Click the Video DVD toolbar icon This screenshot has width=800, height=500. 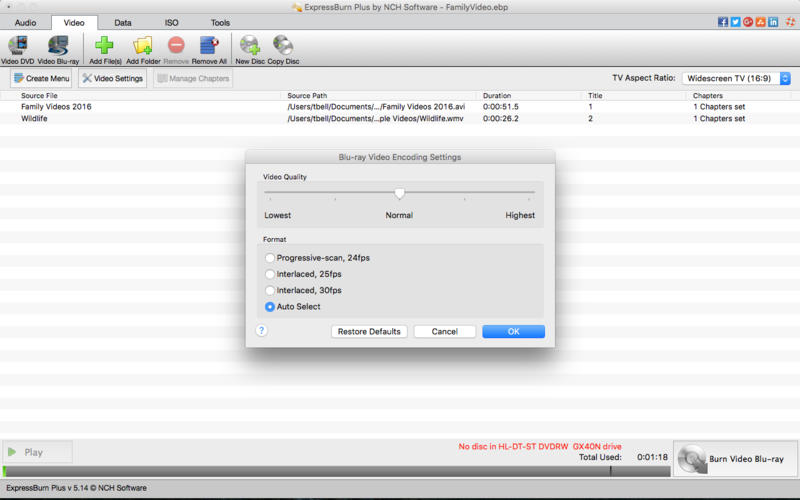[x=17, y=45]
